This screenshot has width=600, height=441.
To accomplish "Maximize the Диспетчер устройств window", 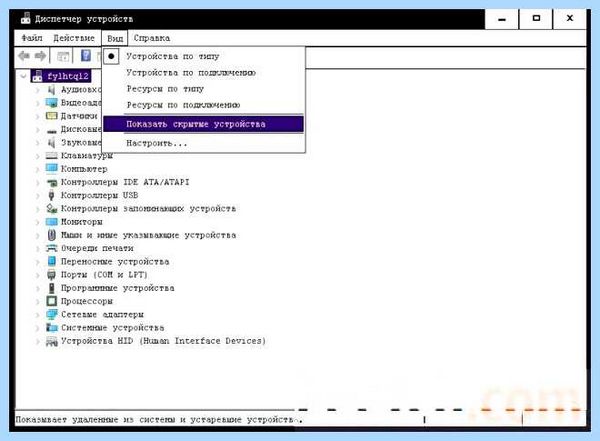I will pos(536,19).
